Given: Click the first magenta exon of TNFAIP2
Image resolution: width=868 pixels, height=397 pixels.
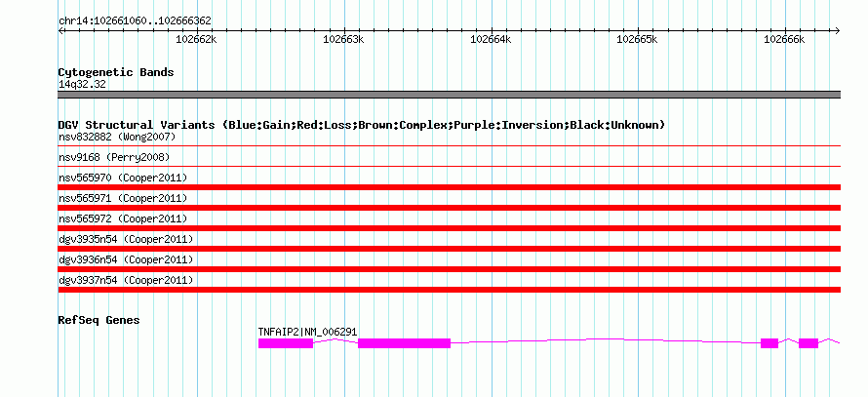Looking at the screenshot, I should tap(286, 343).
